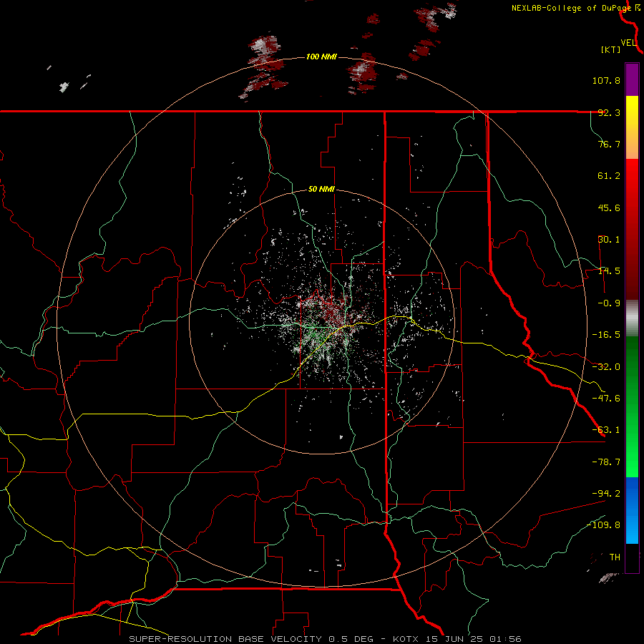The height and width of the screenshot is (644, 644).
Task: Click the 01:56 time stamp in the caption
Action: pyautogui.click(x=507, y=639)
